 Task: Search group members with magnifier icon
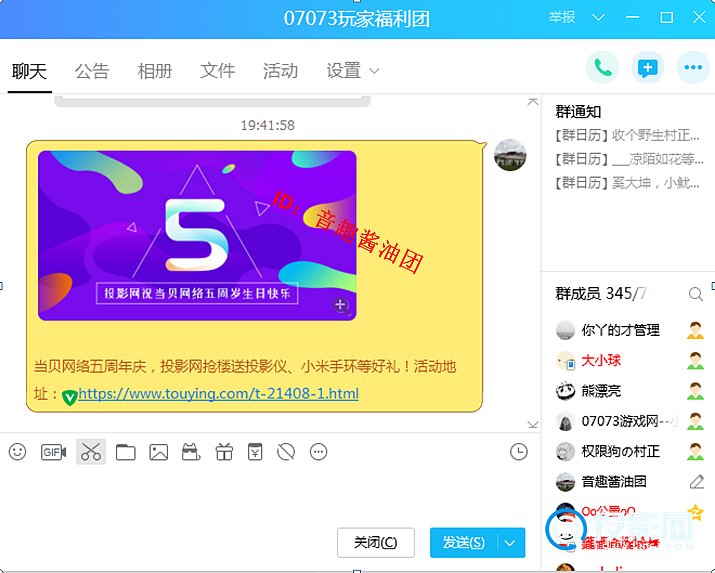695,294
